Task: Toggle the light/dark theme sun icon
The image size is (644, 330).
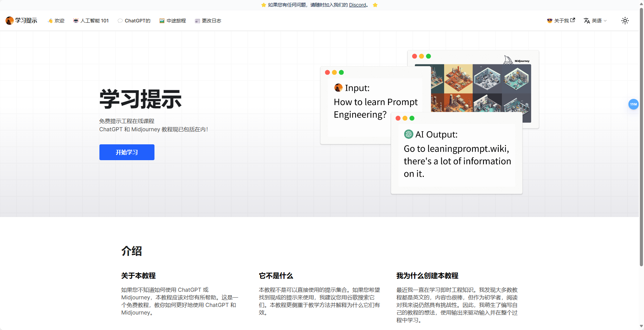Action: pos(625,21)
